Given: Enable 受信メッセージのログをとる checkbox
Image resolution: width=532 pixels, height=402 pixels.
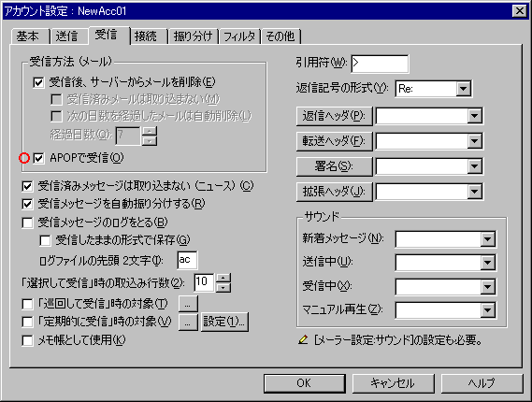Looking at the screenshot, I should (27, 223).
